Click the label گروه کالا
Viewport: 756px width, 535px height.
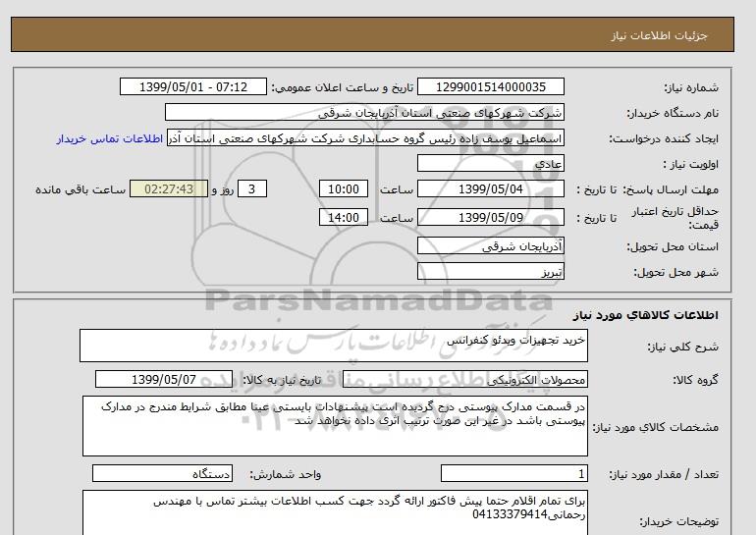[x=695, y=380]
